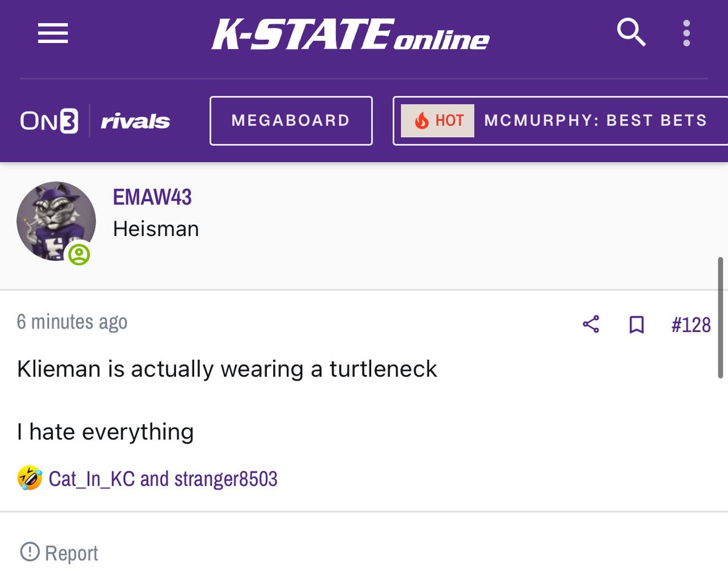Open the #128 post permalink
728x588 pixels.
690,325
